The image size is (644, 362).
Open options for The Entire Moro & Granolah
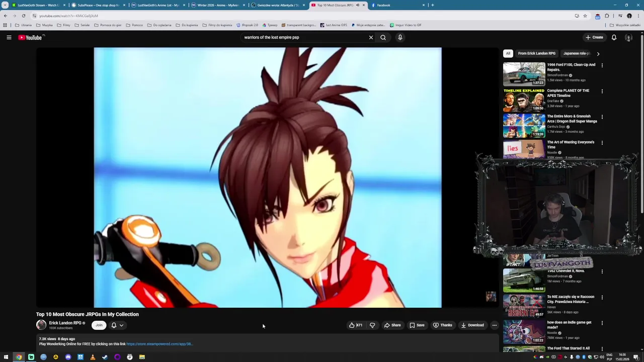click(x=602, y=117)
